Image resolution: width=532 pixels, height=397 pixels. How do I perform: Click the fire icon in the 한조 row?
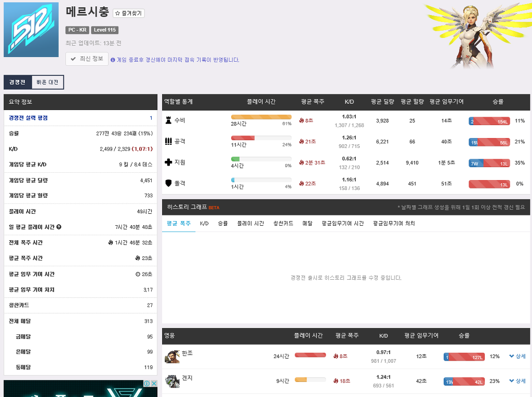(x=336, y=356)
